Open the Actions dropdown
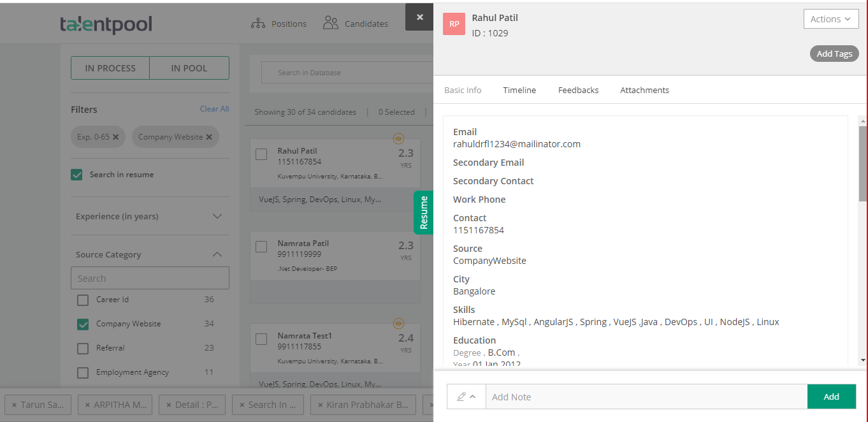Image resolution: width=868 pixels, height=422 pixels. pyautogui.click(x=830, y=18)
